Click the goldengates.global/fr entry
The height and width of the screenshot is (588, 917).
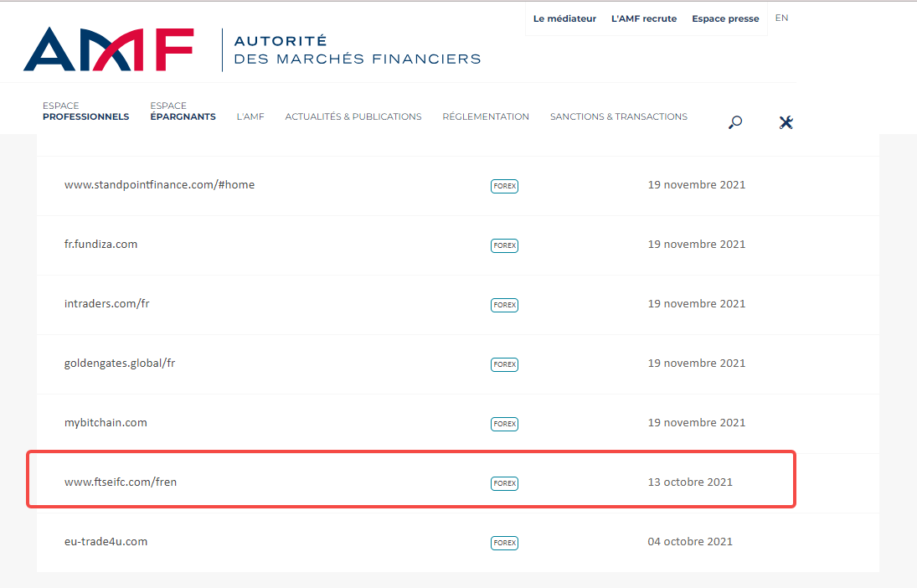tap(120, 363)
